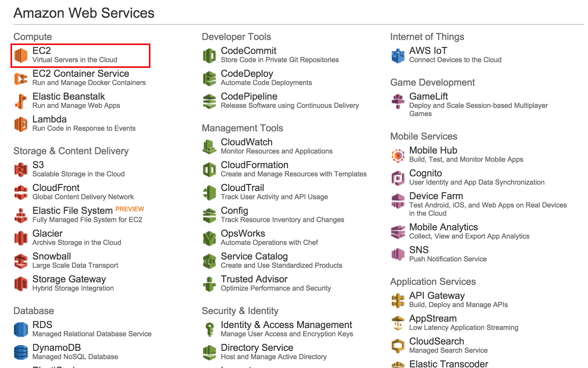Screen dimensions: 588x368
Task: Click the Elastic File System link
Action: pyautogui.click(x=72, y=210)
